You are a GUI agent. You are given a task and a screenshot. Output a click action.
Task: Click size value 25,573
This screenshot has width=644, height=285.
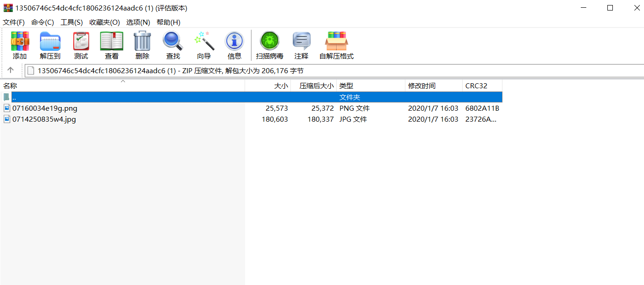(277, 108)
